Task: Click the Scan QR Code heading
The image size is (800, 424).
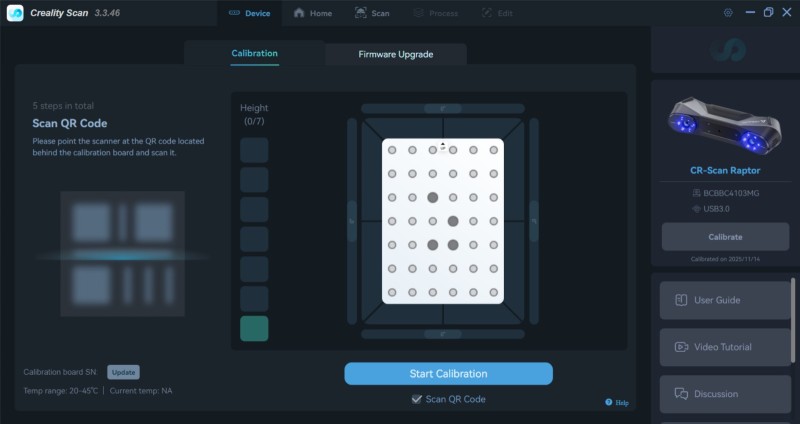Action: click(70, 123)
